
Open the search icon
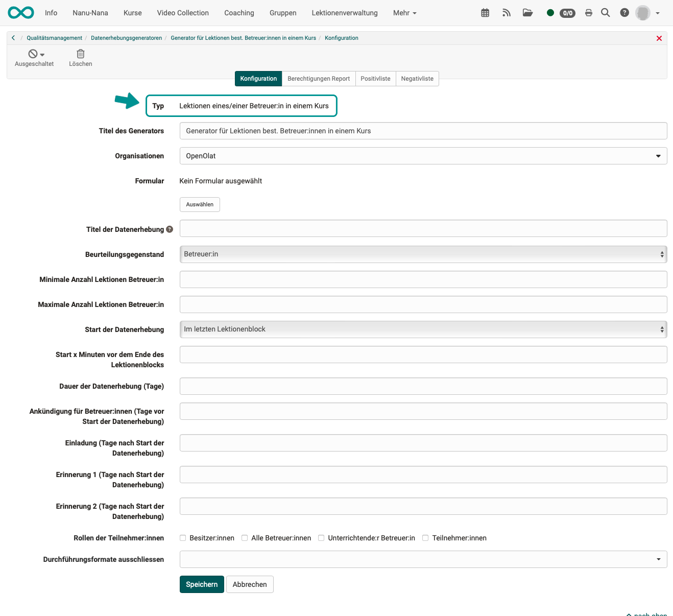tap(605, 12)
